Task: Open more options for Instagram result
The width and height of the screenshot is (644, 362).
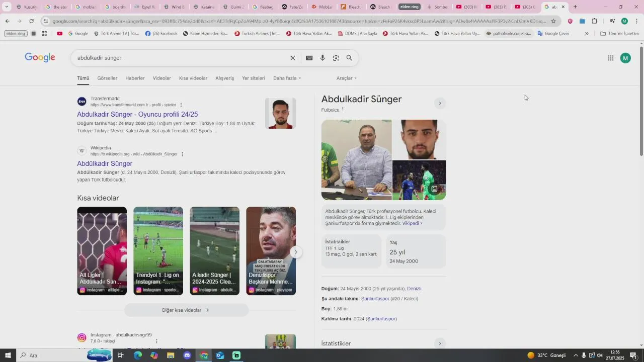Action: (x=156, y=341)
